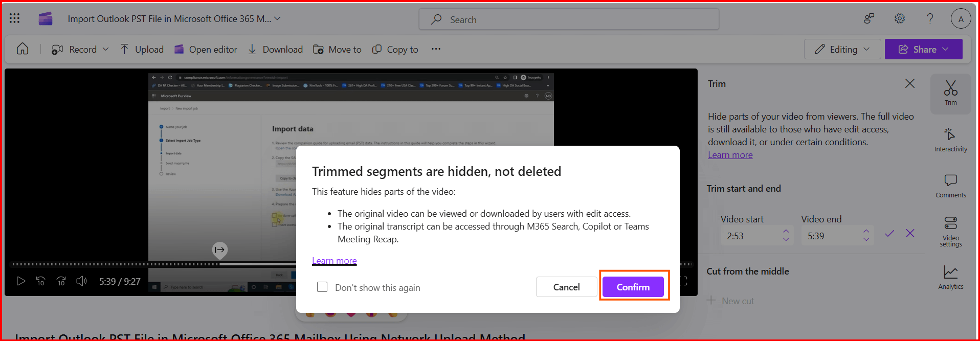
Task: Go to Home icon
Action: [x=23, y=49]
